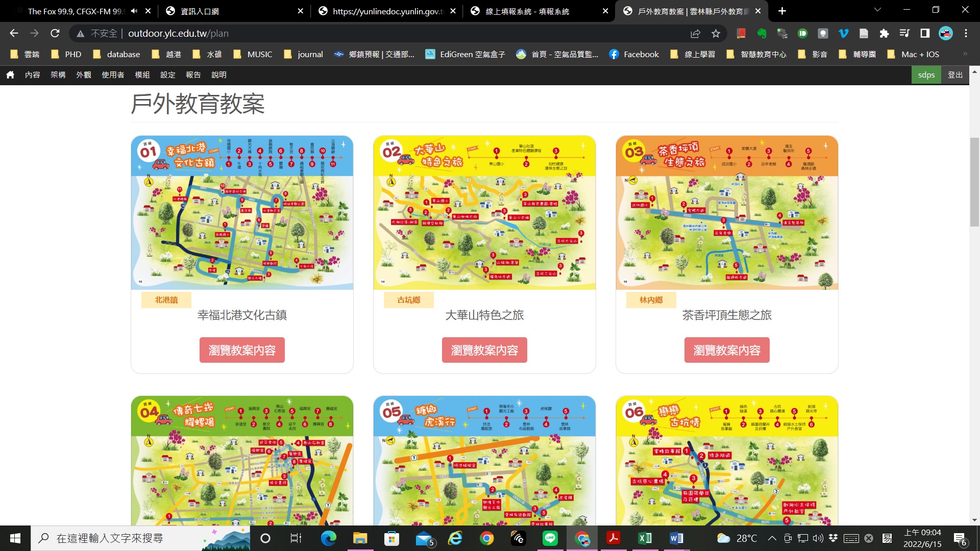This screenshot has height=551, width=980.
Task: Open Word from taskbar
Action: [676, 538]
